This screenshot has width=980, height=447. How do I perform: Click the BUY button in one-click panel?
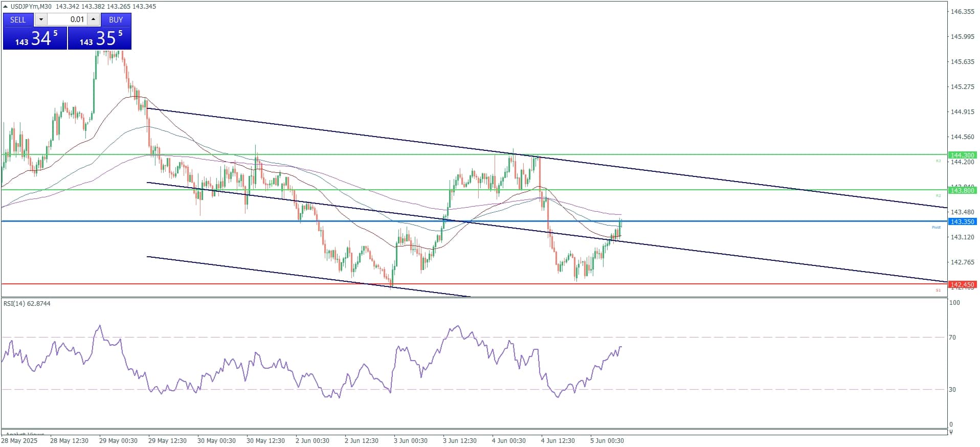pos(116,19)
